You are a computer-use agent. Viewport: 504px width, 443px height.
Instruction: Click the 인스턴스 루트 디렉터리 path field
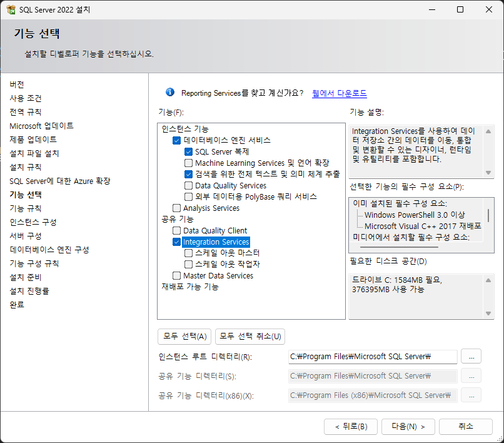click(373, 357)
